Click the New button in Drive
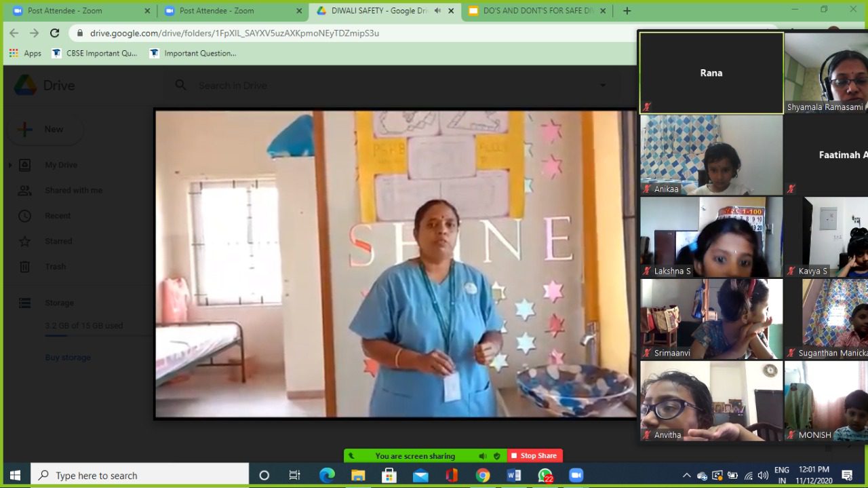The height and width of the screenshot is (488, 868). click(x=45, y=130)
